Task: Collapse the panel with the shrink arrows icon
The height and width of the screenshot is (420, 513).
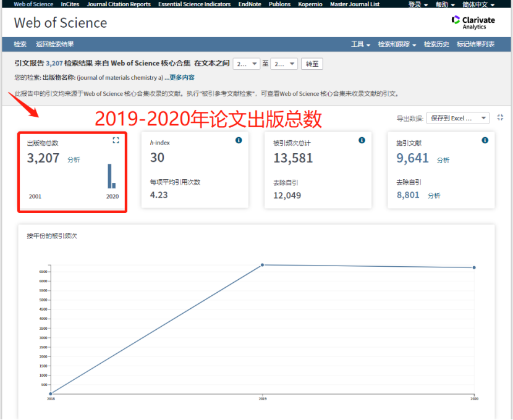Action: tap(500, 118)
